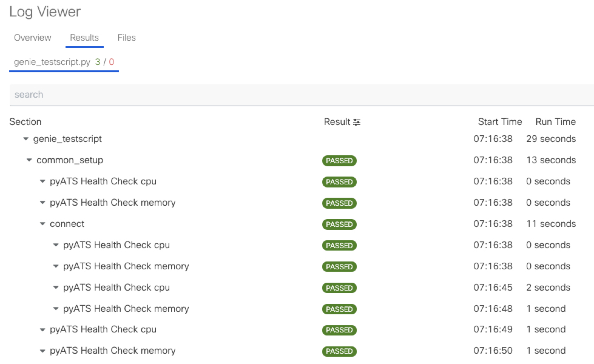
Task: Click PASSED badge for common_setup
Action: 339,160
